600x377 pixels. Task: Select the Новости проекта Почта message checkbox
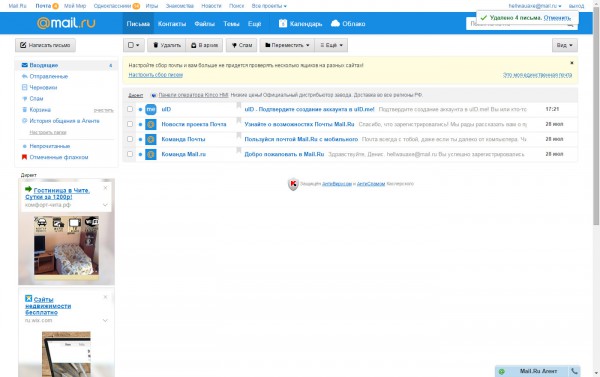click(130, 124)
